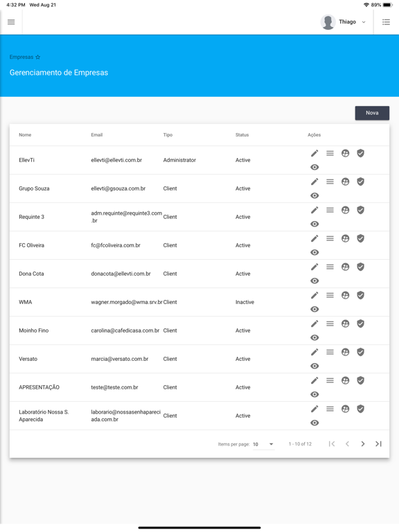
Task: Go to the first page of results
Action: (332, 444)
